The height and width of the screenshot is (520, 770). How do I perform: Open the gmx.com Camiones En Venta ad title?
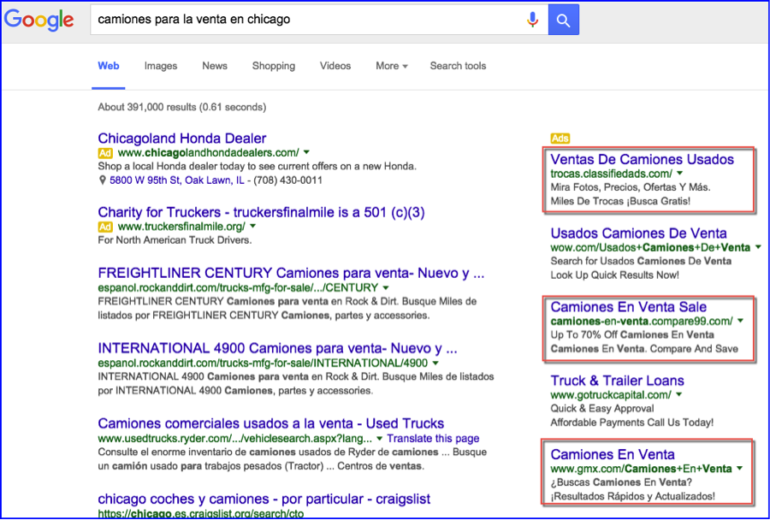point(612,454)
